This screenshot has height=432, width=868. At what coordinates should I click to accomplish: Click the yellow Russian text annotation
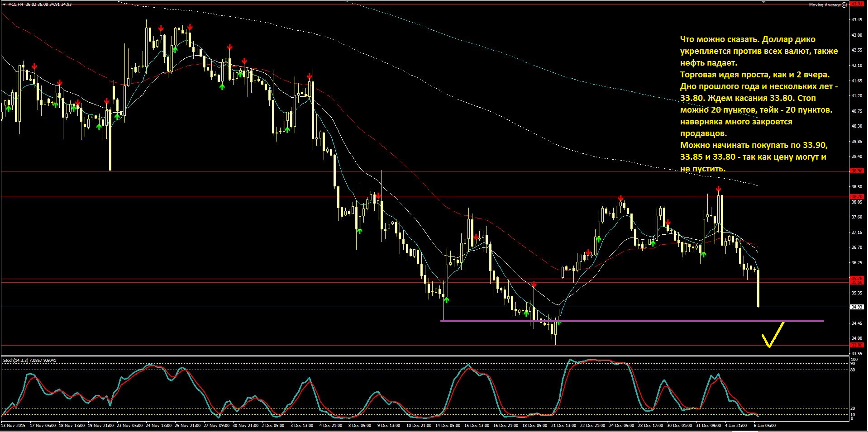coord(759,104)
